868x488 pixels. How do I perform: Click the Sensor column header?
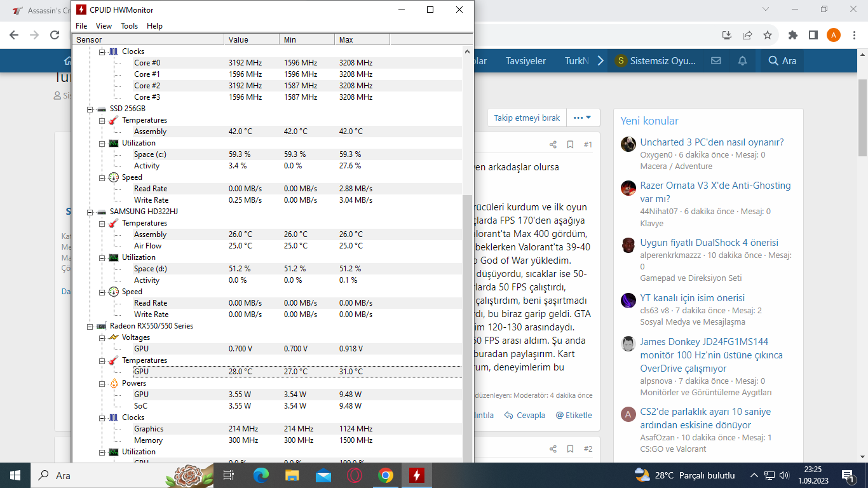(x=148, y=39)
